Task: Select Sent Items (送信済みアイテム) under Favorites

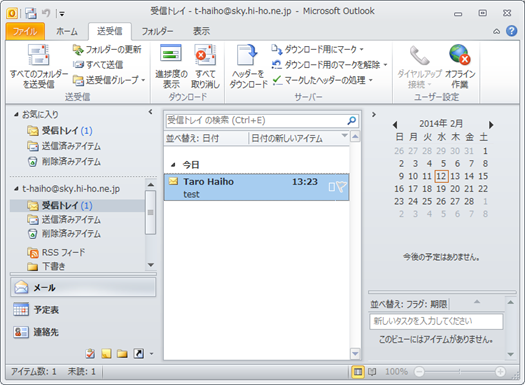Action: pos(64,146)
